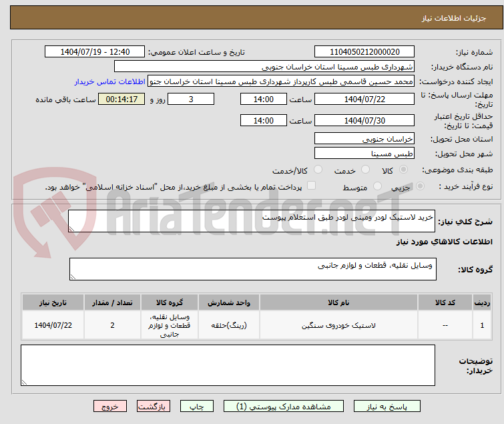
Task: Click the گروه کالا column header in table
Action: (170, 302)
